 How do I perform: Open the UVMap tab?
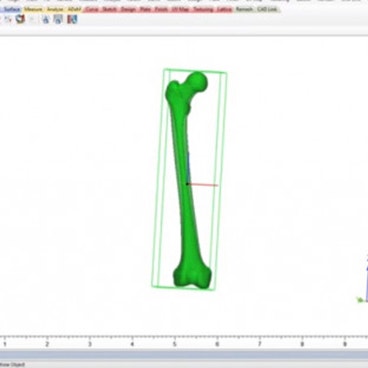tap(179, 10)
